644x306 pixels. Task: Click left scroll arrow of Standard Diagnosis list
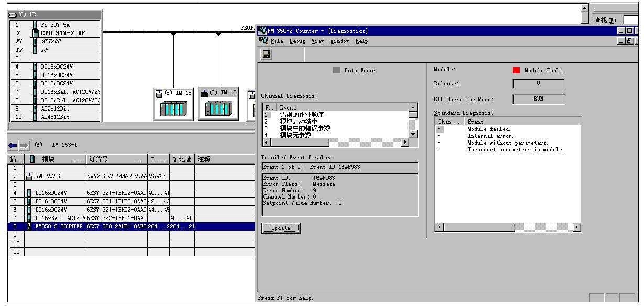[440, 227]
